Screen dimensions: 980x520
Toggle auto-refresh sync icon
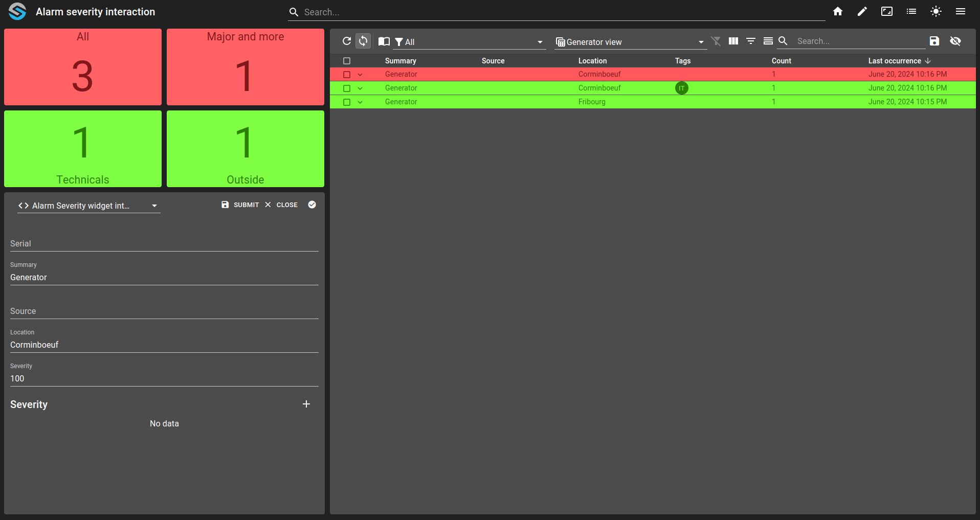point(363,41)
